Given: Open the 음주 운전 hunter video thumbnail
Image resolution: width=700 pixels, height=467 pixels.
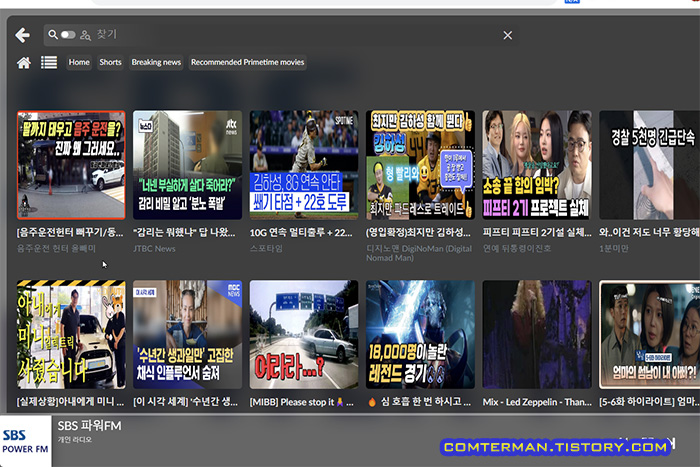Looking at the screenshot, I should tap(71, 165).
